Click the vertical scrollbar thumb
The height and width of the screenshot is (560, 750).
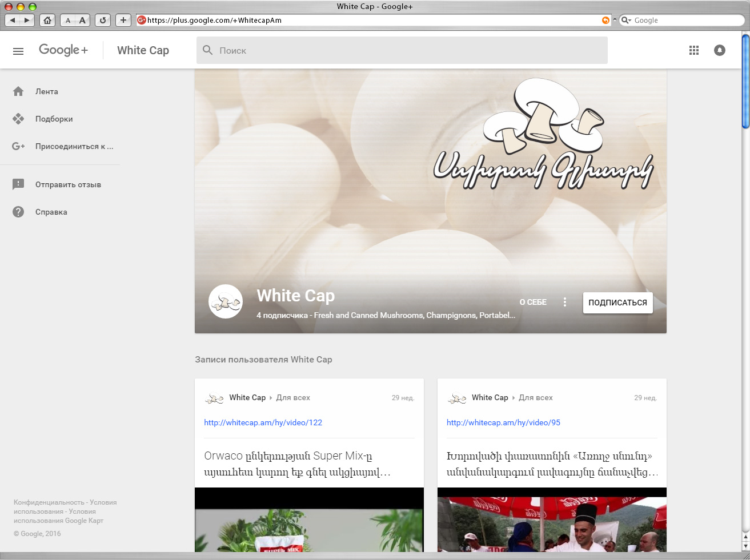[745, 81]
